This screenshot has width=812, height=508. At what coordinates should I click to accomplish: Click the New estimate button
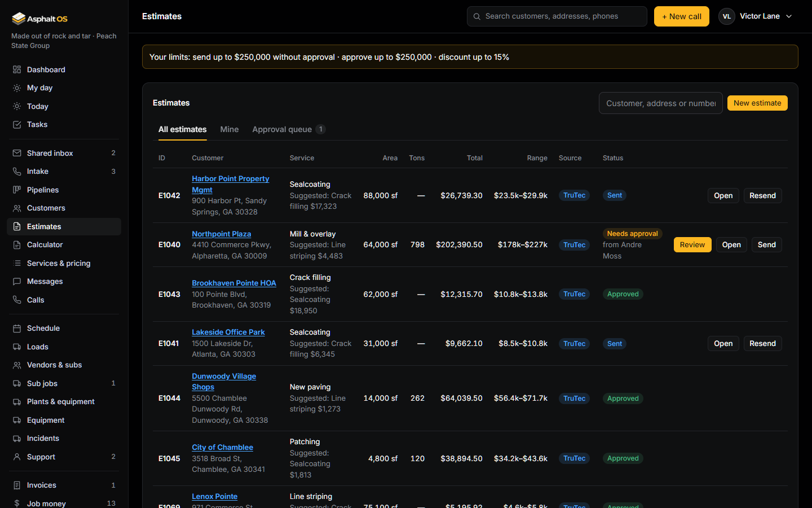point(757,103)
